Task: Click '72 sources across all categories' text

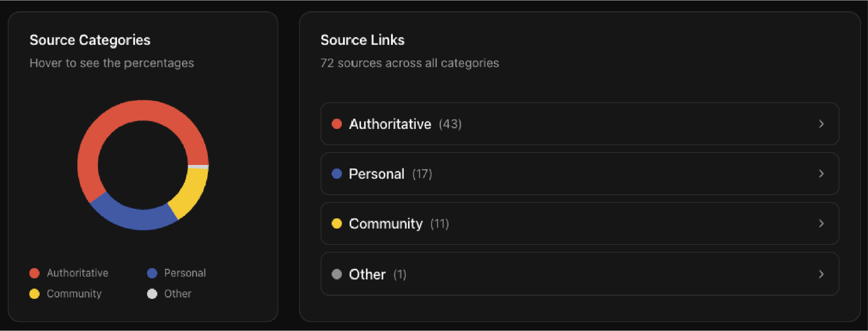Action: tap(409, 63)
